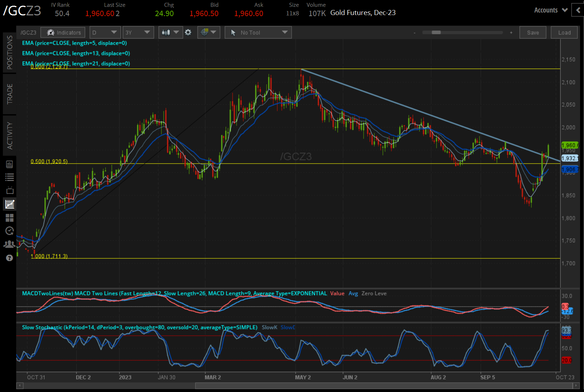Open the candlestick chart type dropdown
This screenshot has width=584, height=392.
point(170,33)
